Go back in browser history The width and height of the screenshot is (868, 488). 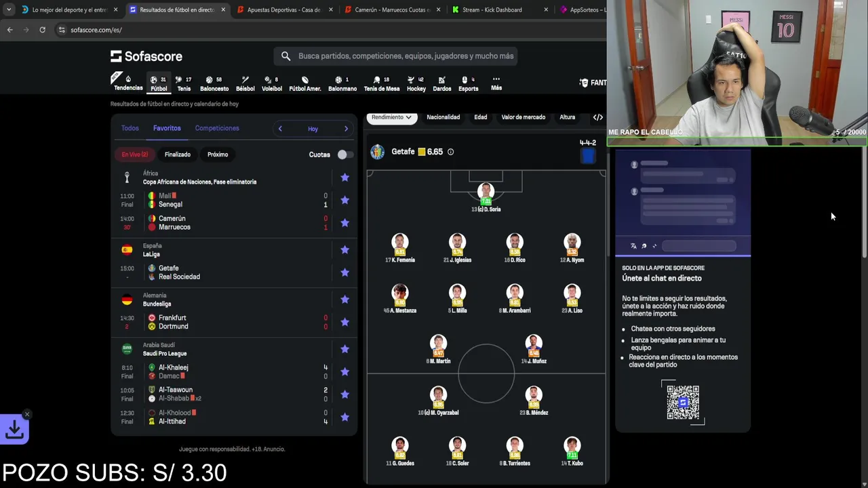(x=9, y=30)
